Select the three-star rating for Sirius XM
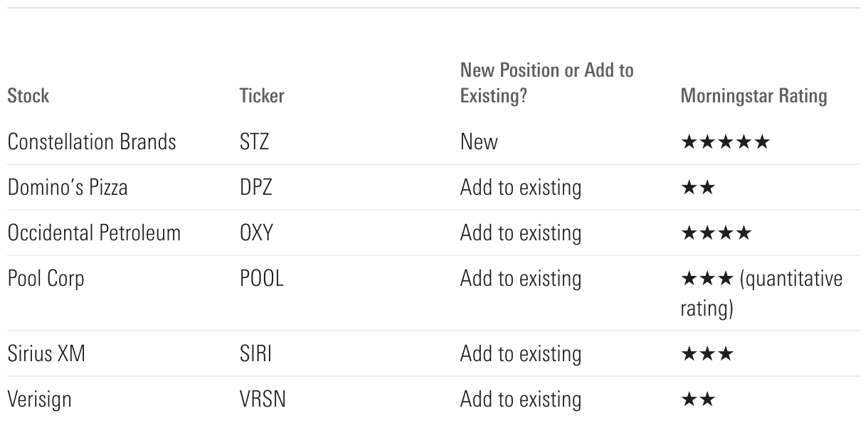868x428 pixels. tap(706, 354)
